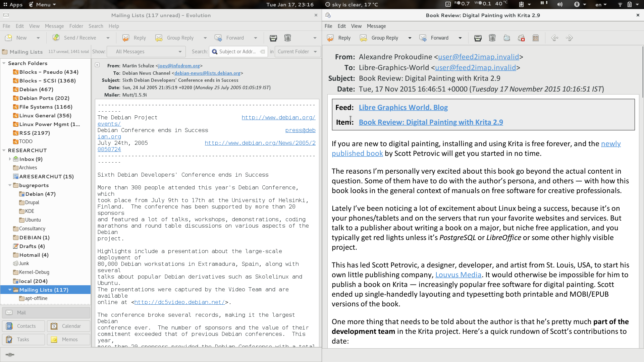Click debian-news@lists.debian.org address link
Image resolution: width=644 pixels, height=362 pixels.
[207, 73]
